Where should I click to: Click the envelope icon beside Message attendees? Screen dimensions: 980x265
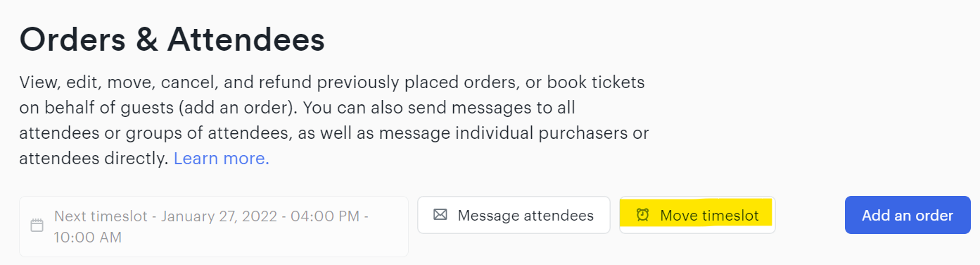click(x=440, y=215)
